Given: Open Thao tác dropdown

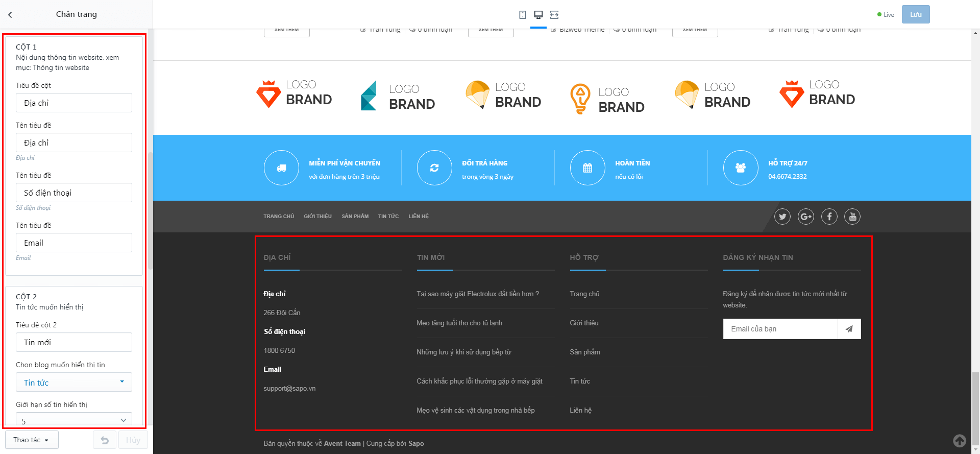Looking at the screenshot, I should [x=32, y=440].
